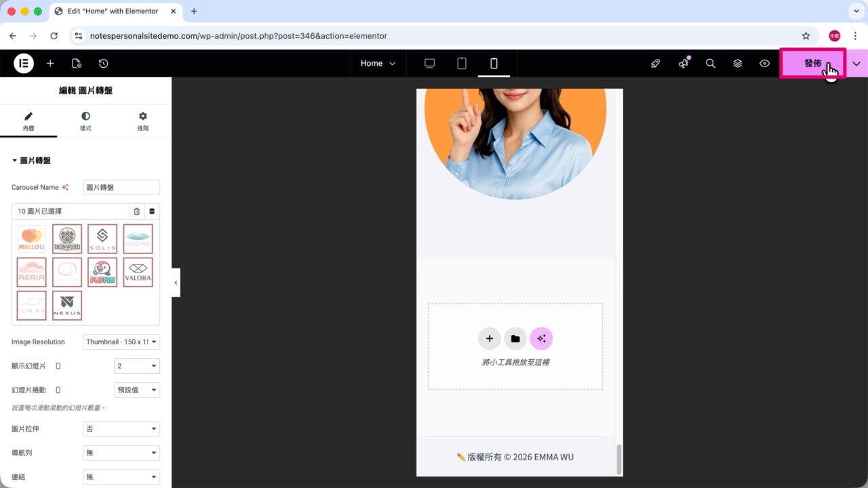This screenshot has width=868, height=488.
Task: Open the browser profile avatar
Action: 834,35
